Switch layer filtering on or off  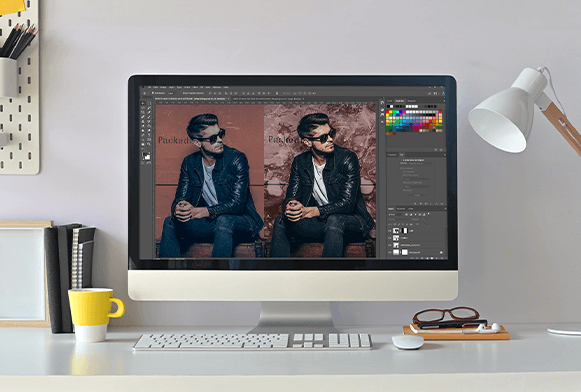[x=428, y=213]
